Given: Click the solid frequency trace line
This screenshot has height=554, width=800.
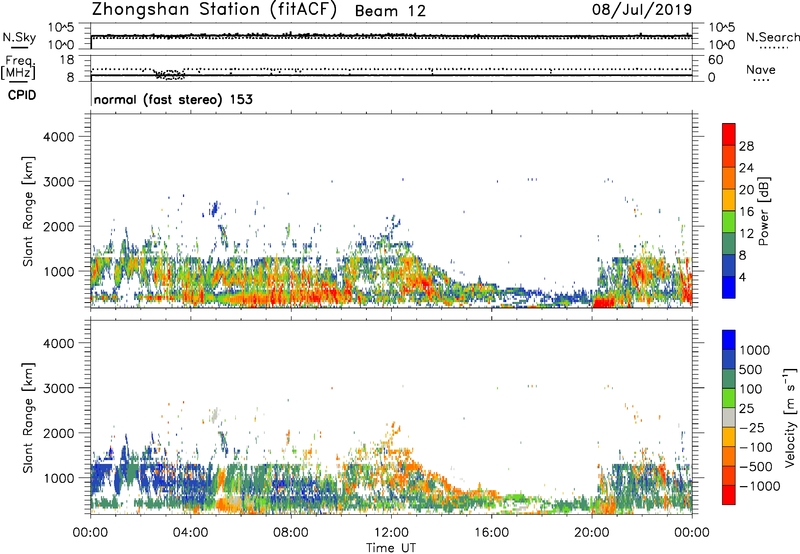Looking at the screenshot, I should [391, 75].
